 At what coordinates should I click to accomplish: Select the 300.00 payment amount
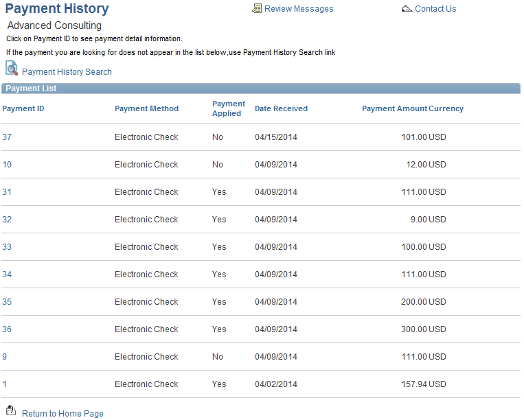tap(414, 329)
